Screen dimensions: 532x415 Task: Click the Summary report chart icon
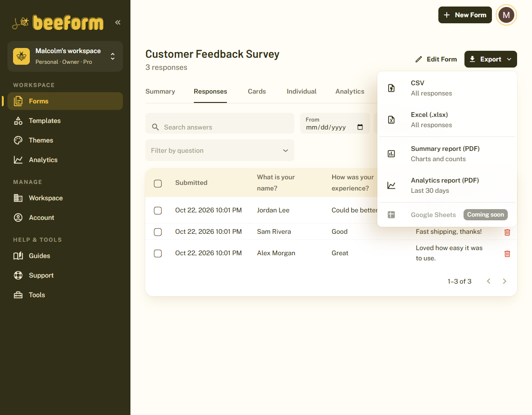(x=391, y=154)
